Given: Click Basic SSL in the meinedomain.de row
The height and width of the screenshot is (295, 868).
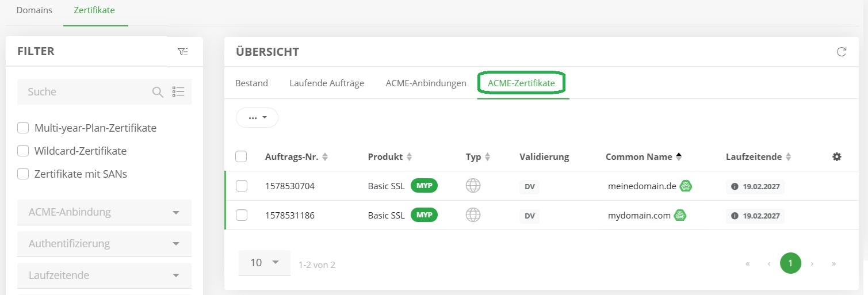Looking at the screenshot, I should coord(387,186).
